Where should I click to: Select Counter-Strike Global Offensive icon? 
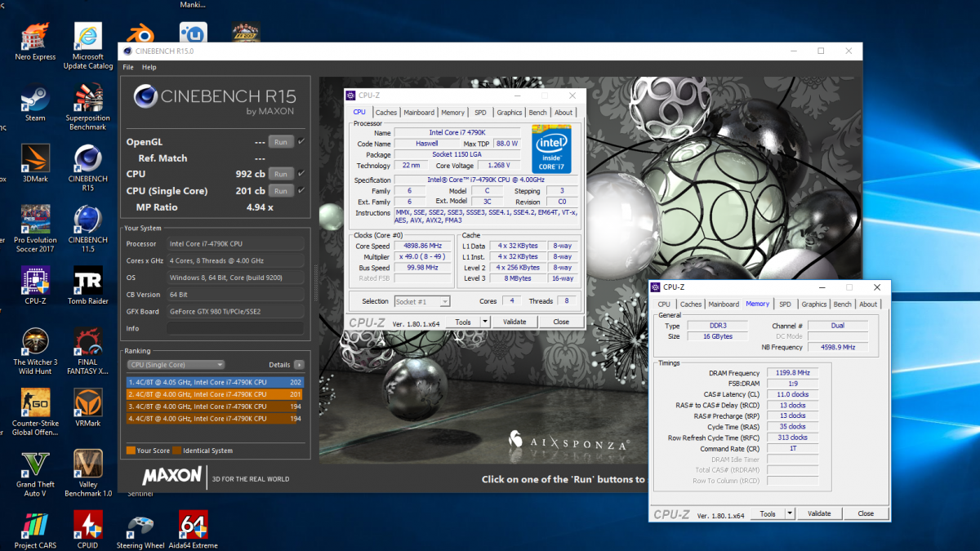point(35,413)
